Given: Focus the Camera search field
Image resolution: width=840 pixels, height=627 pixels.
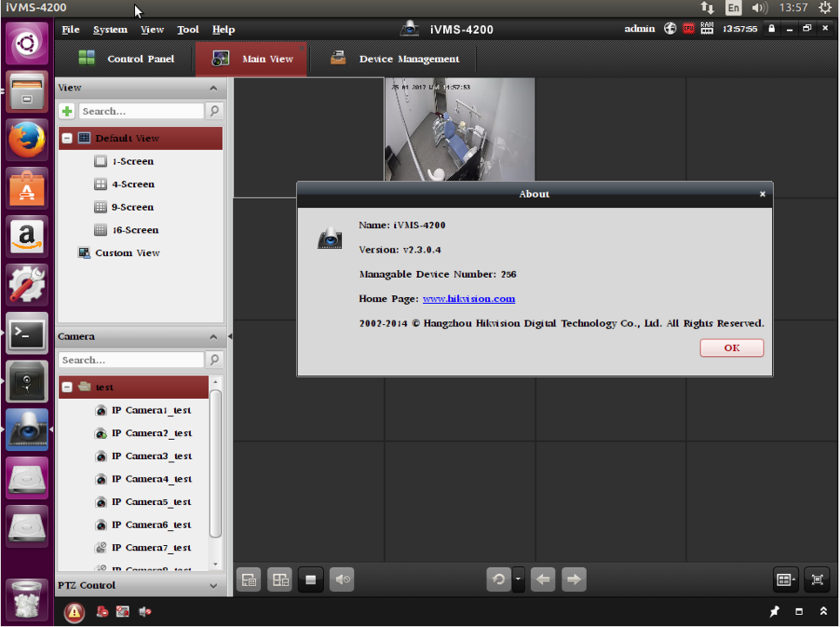Looking at the screenshot, I should pyautogui.click(x=131, y=360).
